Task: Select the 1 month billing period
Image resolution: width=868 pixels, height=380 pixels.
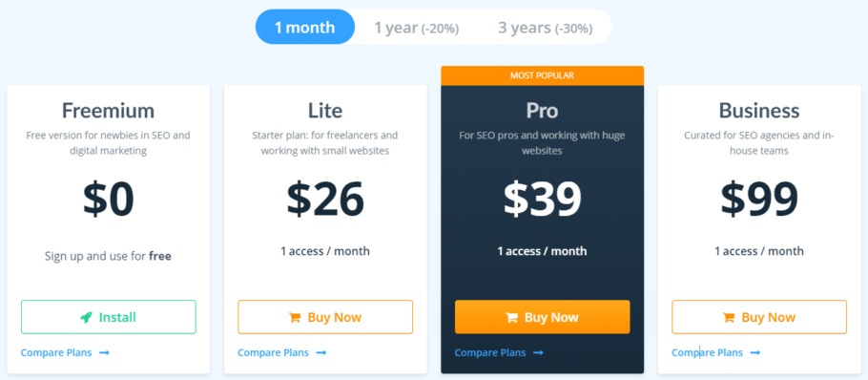Action: (305, 27)
